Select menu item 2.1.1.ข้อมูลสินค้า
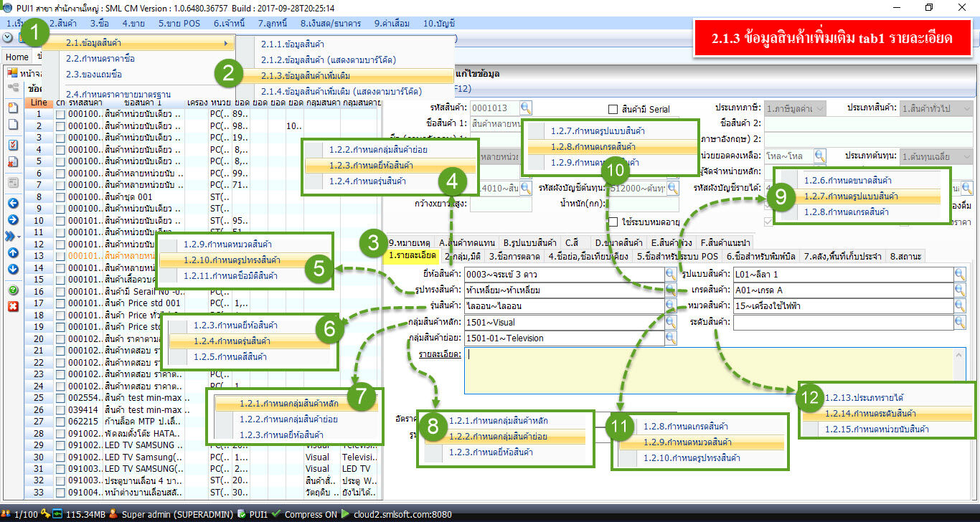The height and width of the screenshot is (522, 980). (292, 44)
